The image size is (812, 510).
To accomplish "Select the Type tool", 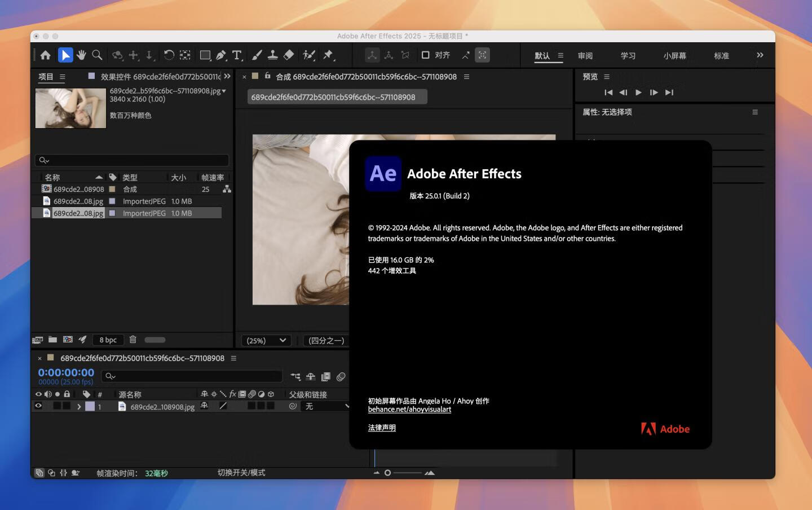I will coord(237,55).
